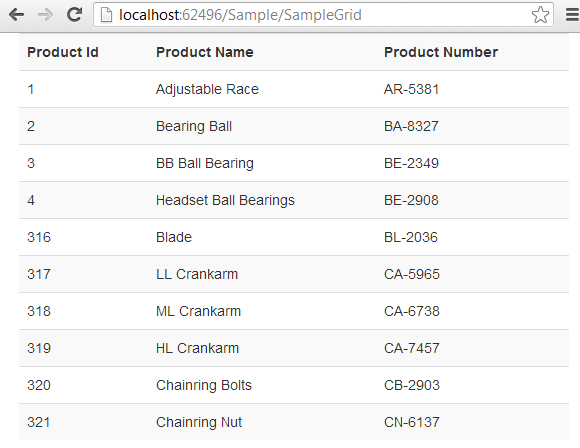Click product number BE-2349
This screenshot has width=580, height=448.
[x=411, y=163]
